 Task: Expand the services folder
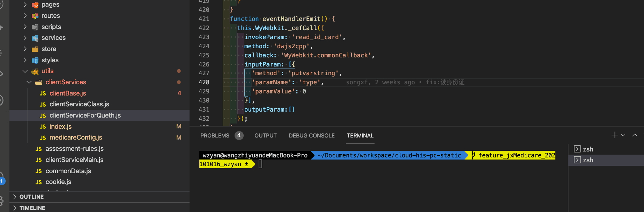coord(25,38)
